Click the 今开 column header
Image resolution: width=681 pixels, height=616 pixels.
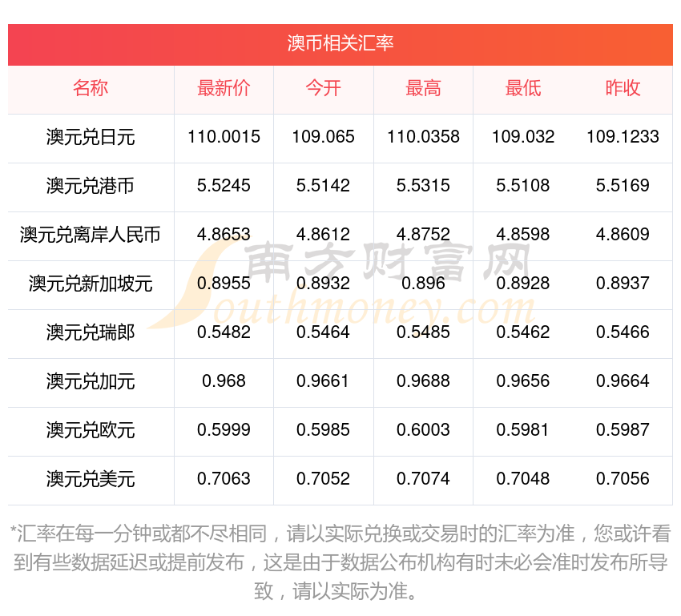324,89
